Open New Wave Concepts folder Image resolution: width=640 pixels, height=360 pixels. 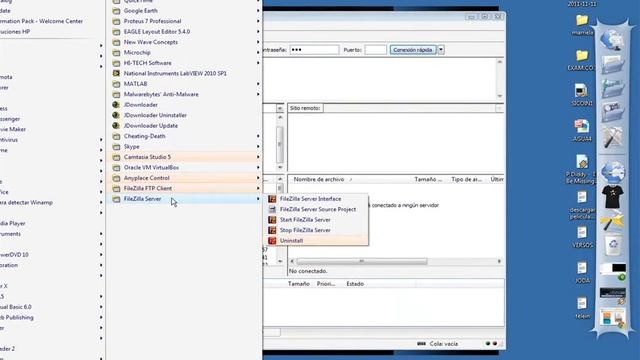(x=151, y=42)
